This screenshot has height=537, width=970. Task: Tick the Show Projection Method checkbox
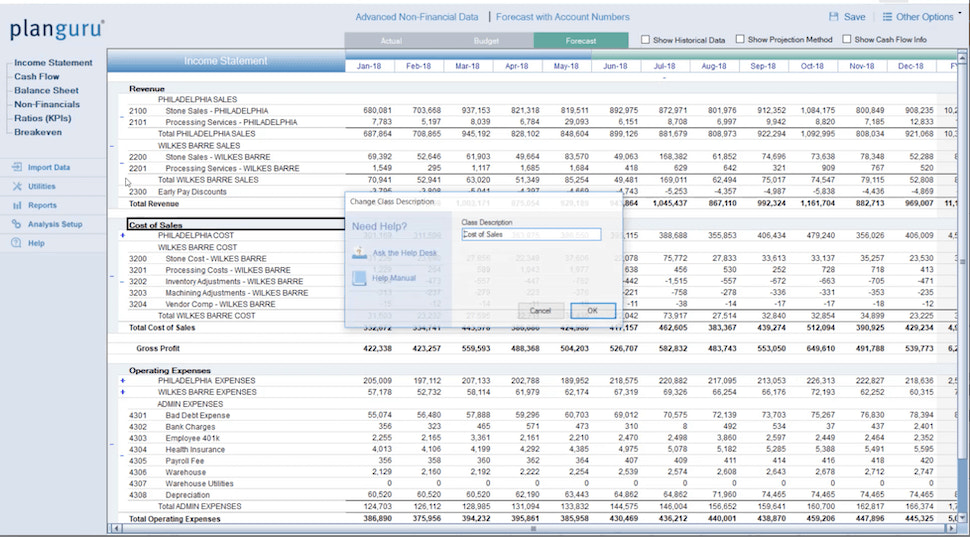(740, 40)
